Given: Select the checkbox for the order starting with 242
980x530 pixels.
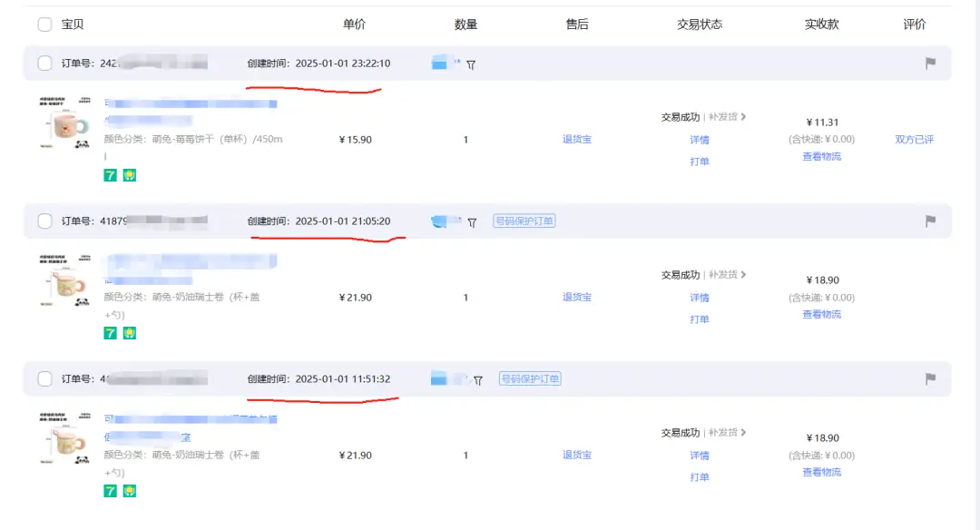Looking at the screenshot, I should [44, 64].
